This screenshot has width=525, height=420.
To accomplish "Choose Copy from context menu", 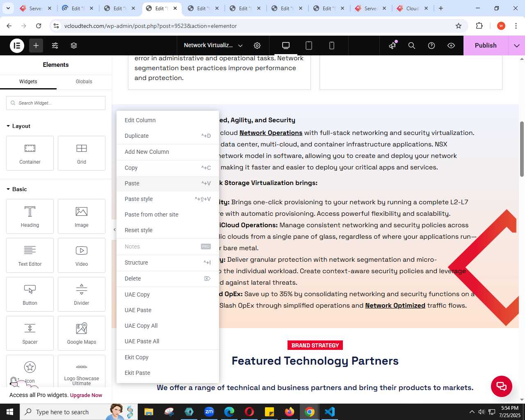I will [168, 168].
